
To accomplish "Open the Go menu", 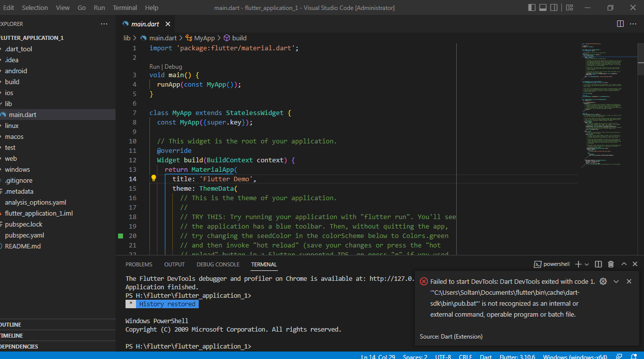I will coord(82,7).
